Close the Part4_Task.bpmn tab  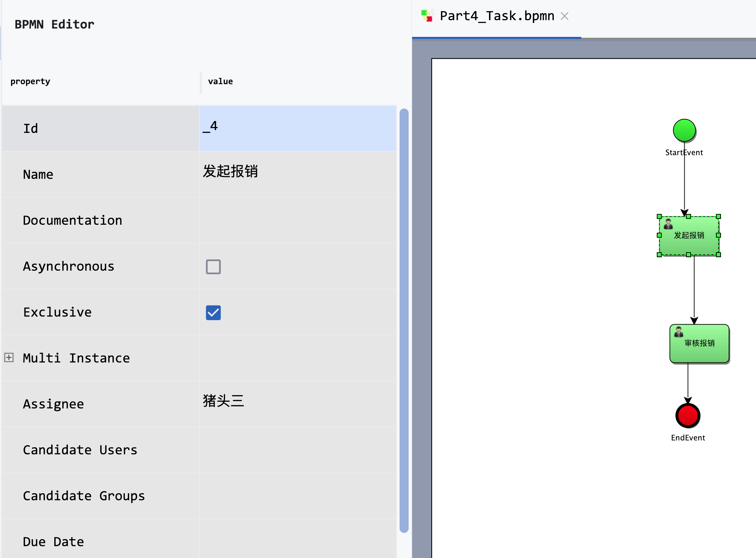point(565,16)
